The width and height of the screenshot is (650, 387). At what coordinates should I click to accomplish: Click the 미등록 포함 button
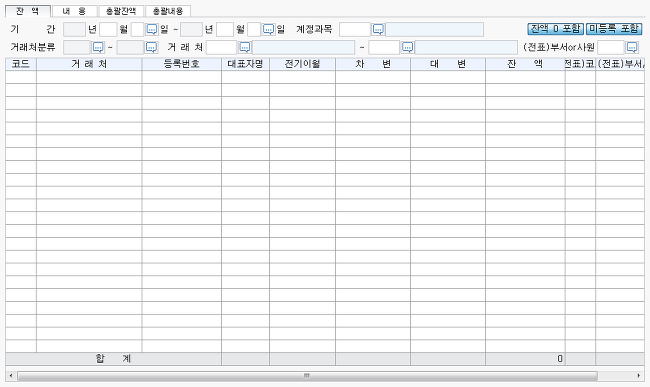[614, 29]
